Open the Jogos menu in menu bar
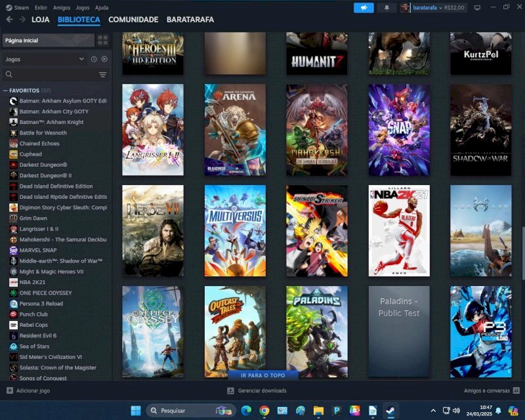 tap(83, 7)
